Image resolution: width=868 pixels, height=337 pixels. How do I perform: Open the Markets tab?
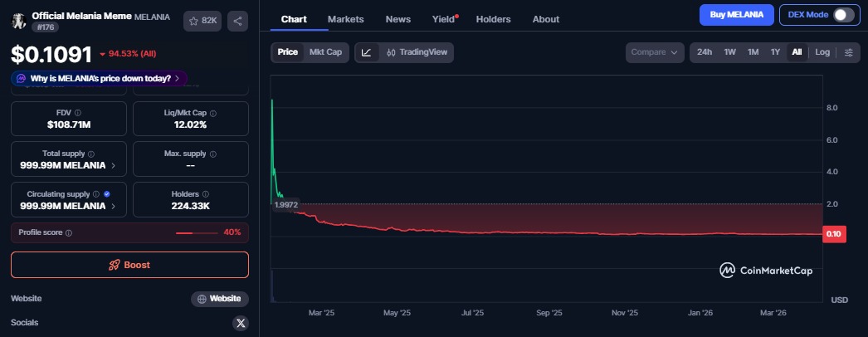click(x=345, y=19)
